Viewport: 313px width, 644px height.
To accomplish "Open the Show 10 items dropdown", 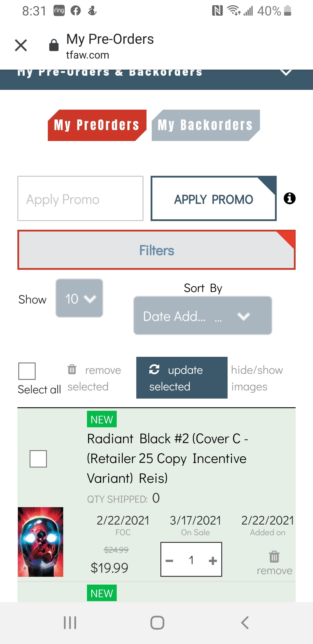I will (x=79, y=298).
